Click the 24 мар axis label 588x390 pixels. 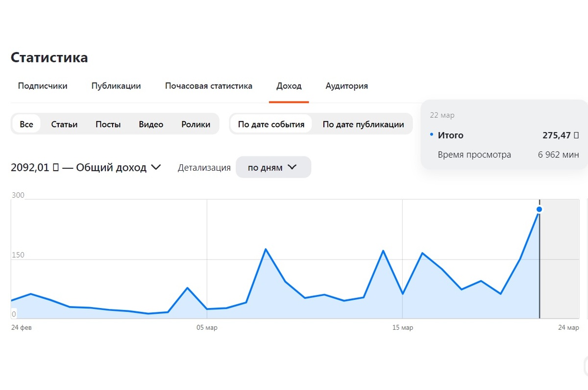[x=569, y=328]
